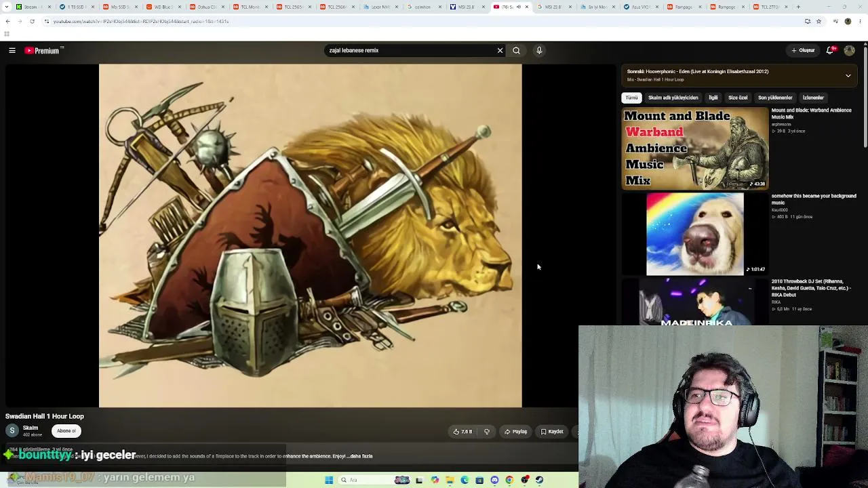Open Steam from the taskbar
The width and height of the screenshot is (868, 488).
(x=539, y=480)
